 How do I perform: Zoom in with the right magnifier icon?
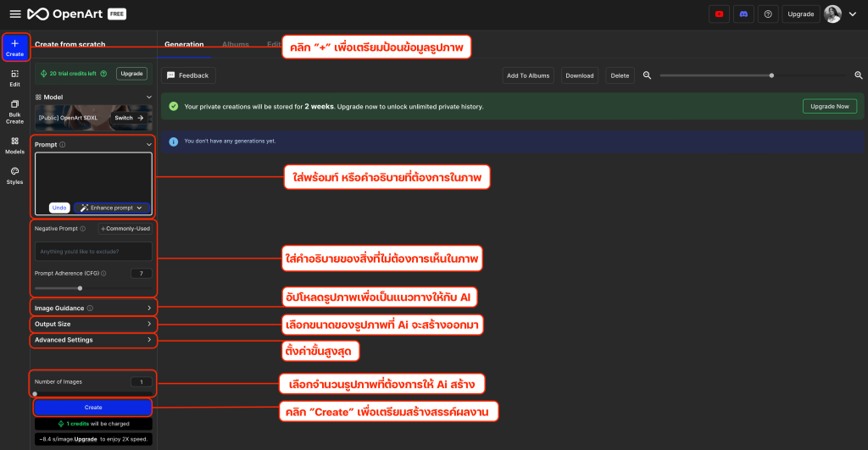pyautogui.click(x=858, y=75)
